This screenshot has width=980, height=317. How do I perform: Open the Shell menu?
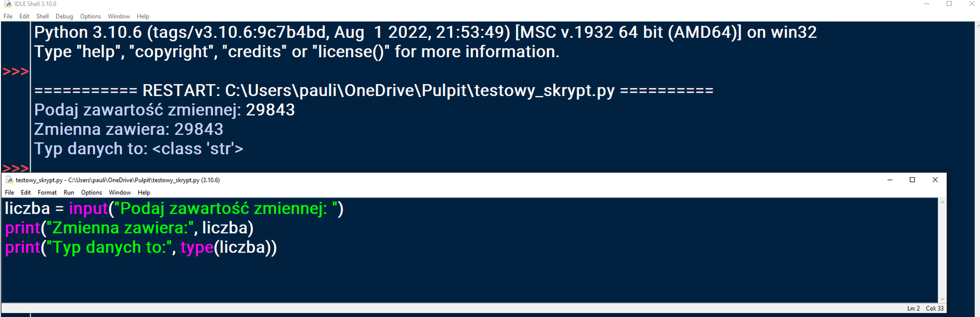(42, 16)
